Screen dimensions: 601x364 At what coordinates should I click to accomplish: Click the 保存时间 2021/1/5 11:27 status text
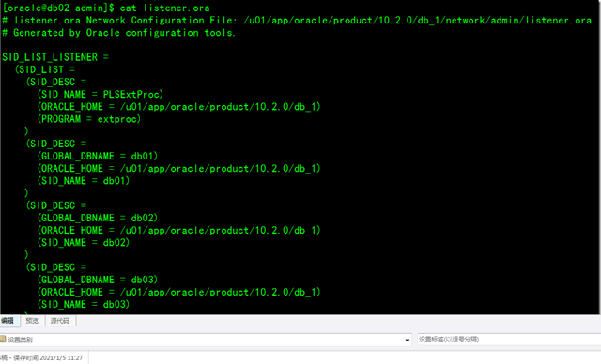pos(48,357)
